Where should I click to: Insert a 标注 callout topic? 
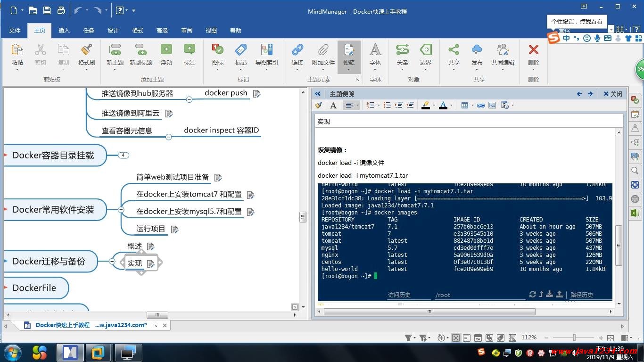click(190, 55)
